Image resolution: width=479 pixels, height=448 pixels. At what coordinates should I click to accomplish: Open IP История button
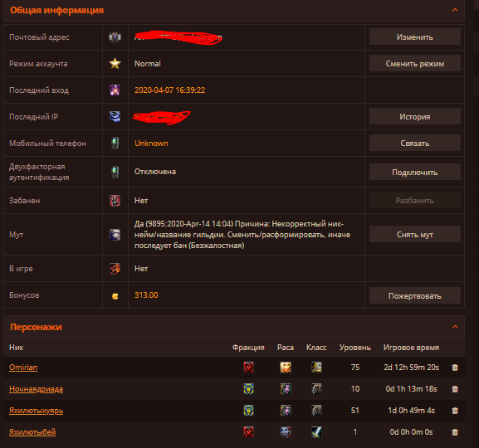pos(415,117)
